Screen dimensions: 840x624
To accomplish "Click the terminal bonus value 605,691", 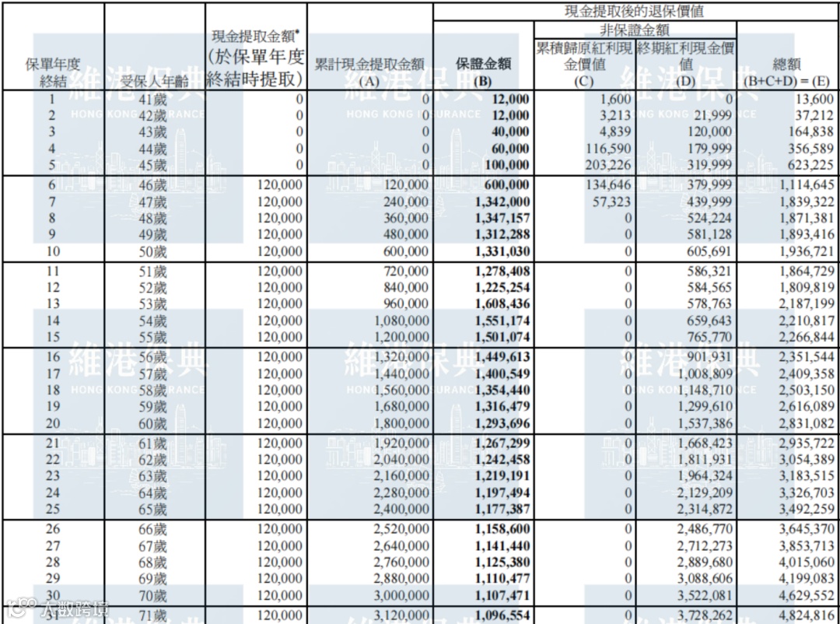I will click(709, 251).
